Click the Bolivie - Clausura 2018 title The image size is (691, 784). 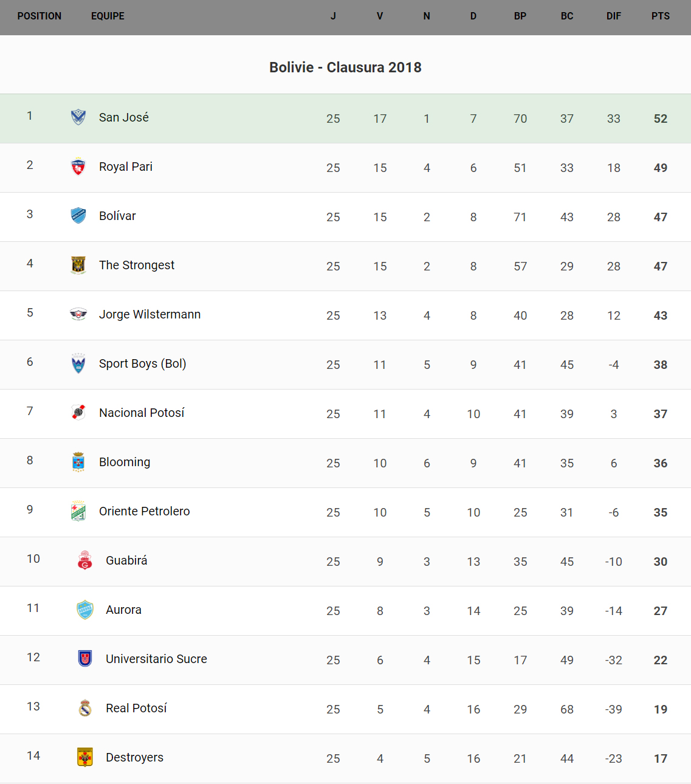(345, 67)
